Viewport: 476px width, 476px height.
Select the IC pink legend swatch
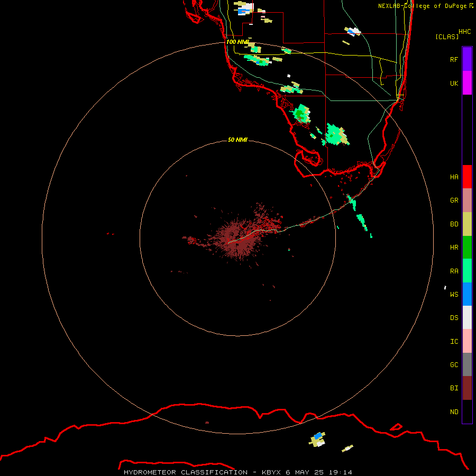(x=467, y=341)
